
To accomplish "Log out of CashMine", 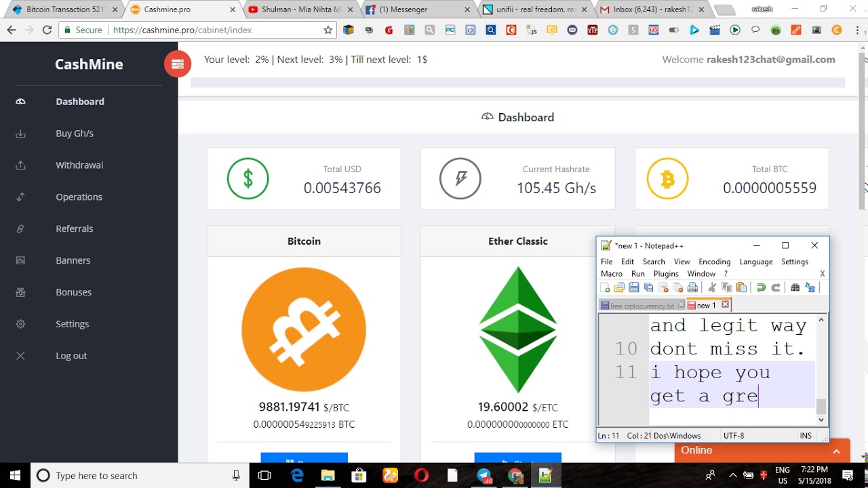I will [x=71, y=356].
